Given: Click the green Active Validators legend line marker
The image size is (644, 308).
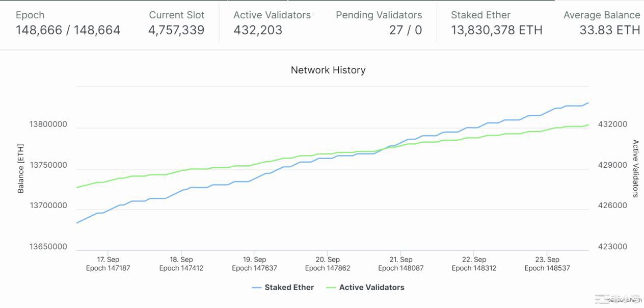Looking at the screenshot, I should (x=331, y=288).
